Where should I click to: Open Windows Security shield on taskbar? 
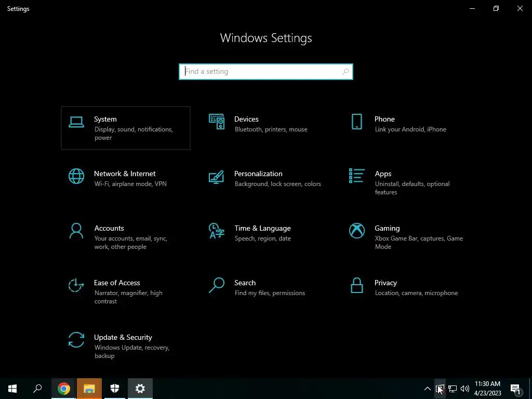[115, 389]
